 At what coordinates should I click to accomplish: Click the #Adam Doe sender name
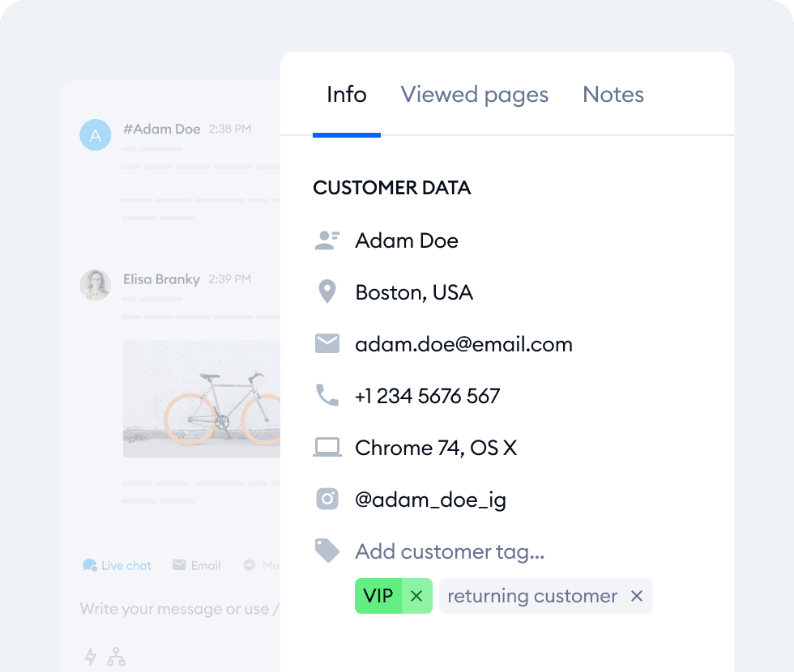[162, 129]
